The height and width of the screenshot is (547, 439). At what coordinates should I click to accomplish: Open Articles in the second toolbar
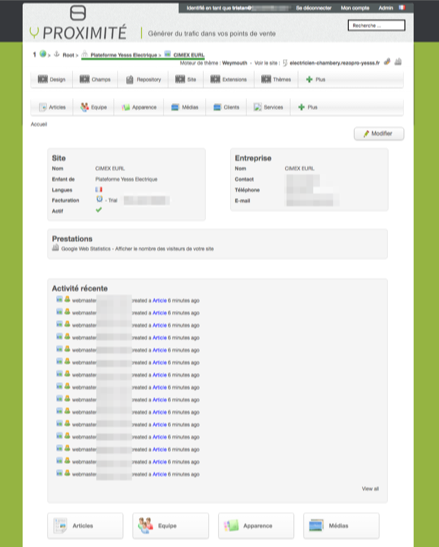52,107
